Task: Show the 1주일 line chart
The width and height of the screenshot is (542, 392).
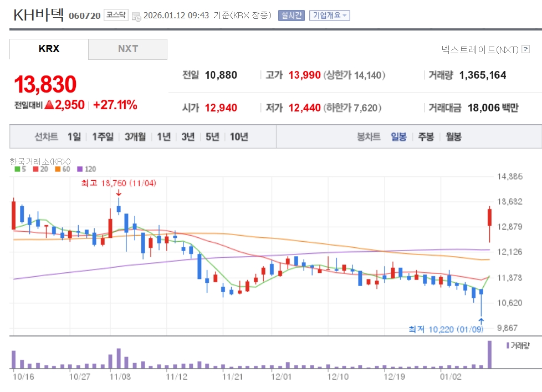Action: coord(103,137)
